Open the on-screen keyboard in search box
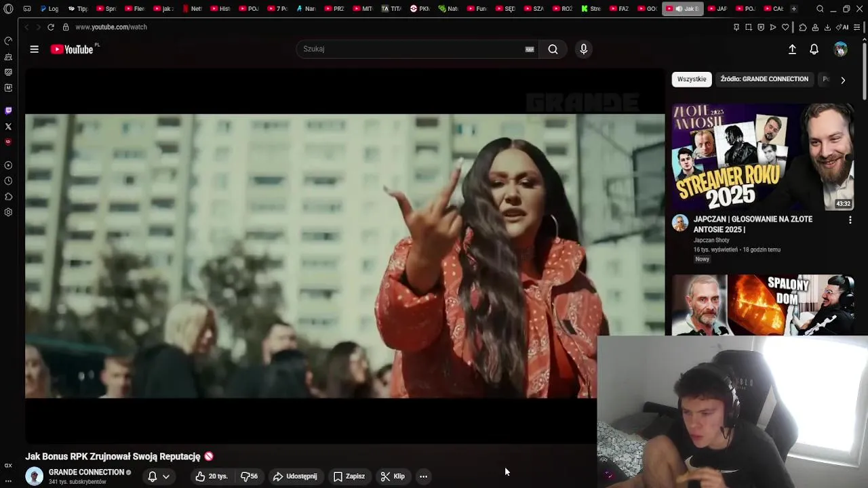The image size is (868, 488). pyautogui.click(x=530, y=49)
